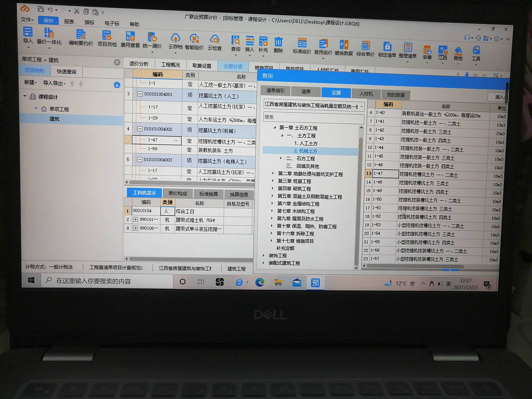The image size is (532, 399).
Task: Expand the 990101 material row
Action: (136, 219)
